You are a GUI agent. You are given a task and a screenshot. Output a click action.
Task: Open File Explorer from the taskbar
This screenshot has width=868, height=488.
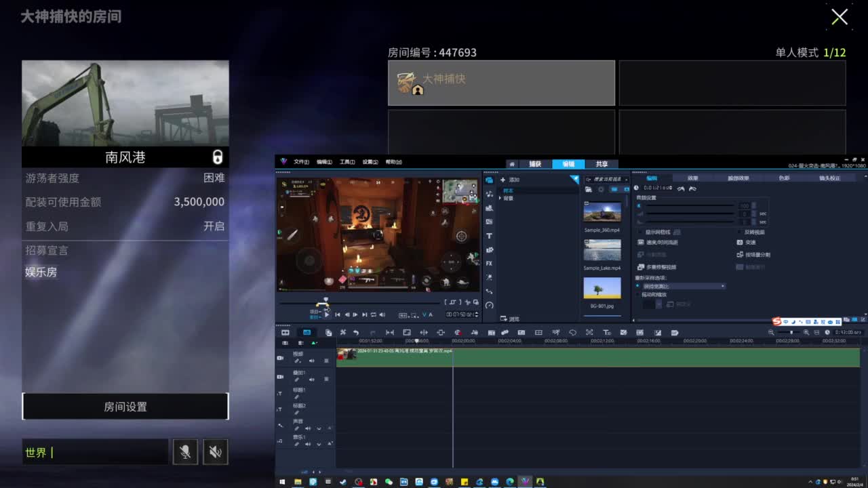pos(298,482)
